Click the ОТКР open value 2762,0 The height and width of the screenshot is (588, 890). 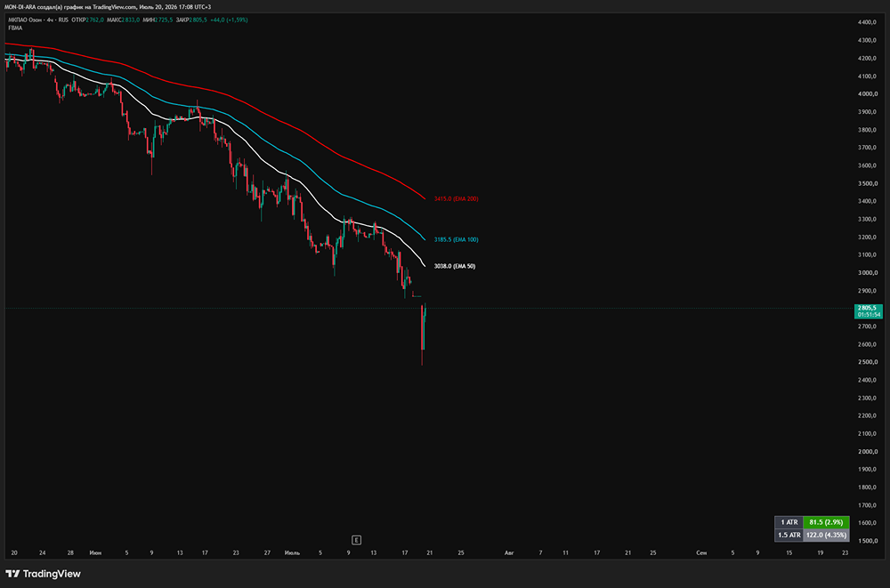coord(94,20)
